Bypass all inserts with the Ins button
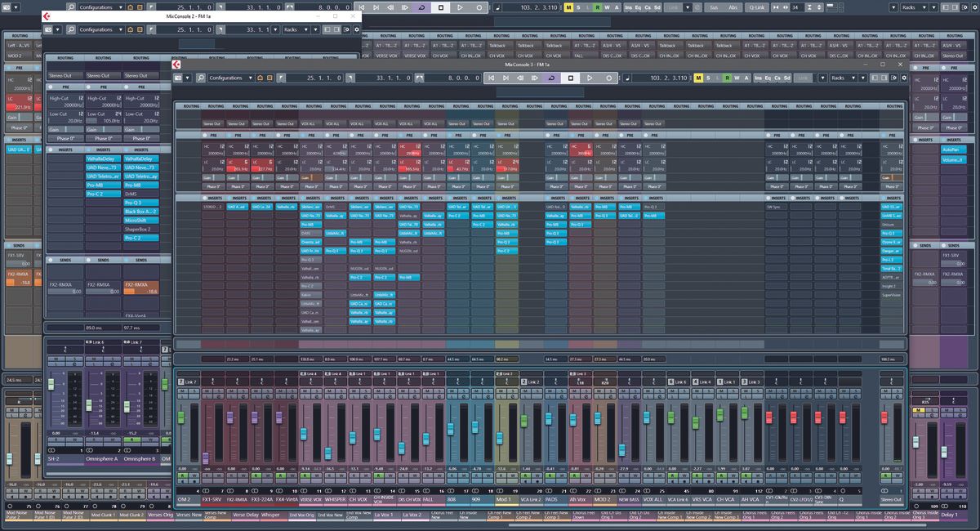980x531 pixels. [x=758, y=76]
